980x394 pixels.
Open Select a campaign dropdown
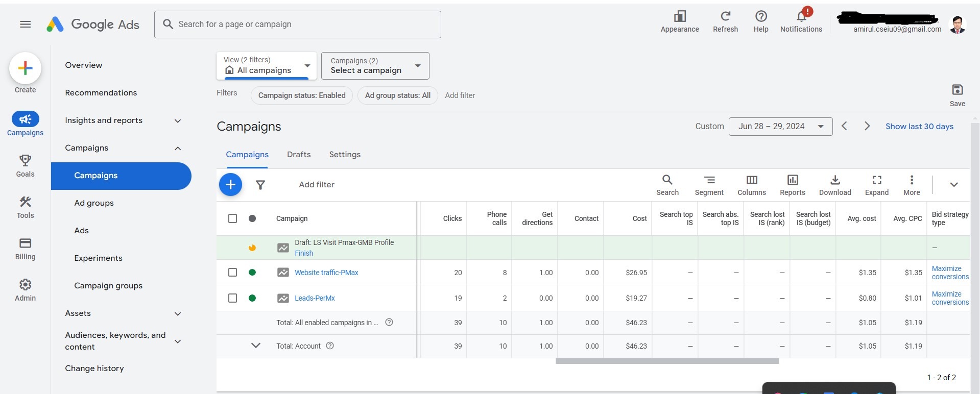(x=375, y=66)
